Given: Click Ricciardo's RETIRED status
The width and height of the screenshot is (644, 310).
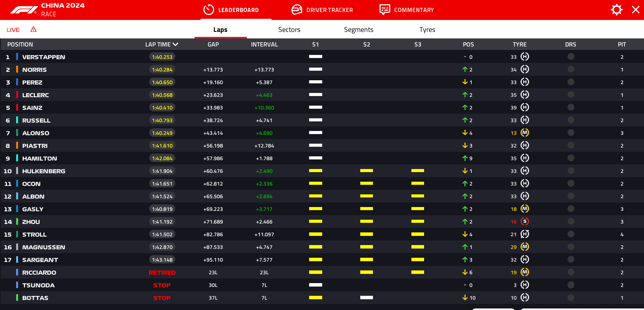Looking at the screenshot, I should pos(162,272).
